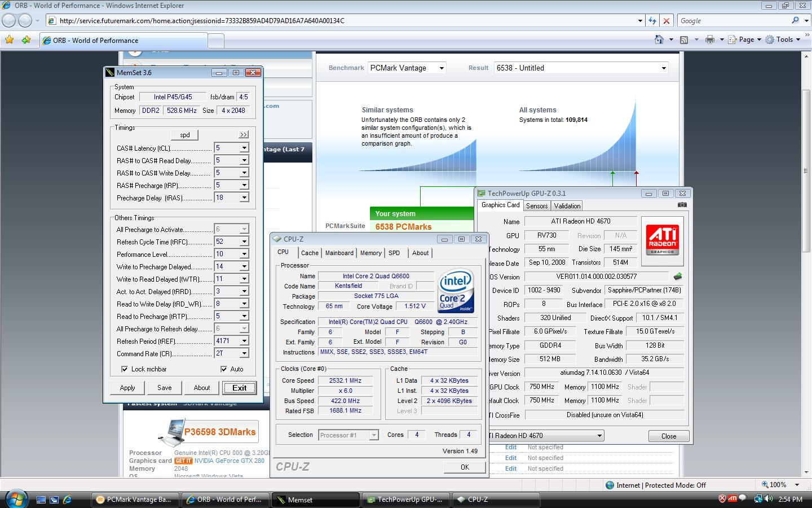Open the Read to Precharge (tRTP) dropdown
Image resolution: width=812 pixels, height=508 pixels.
click(244, 316)
